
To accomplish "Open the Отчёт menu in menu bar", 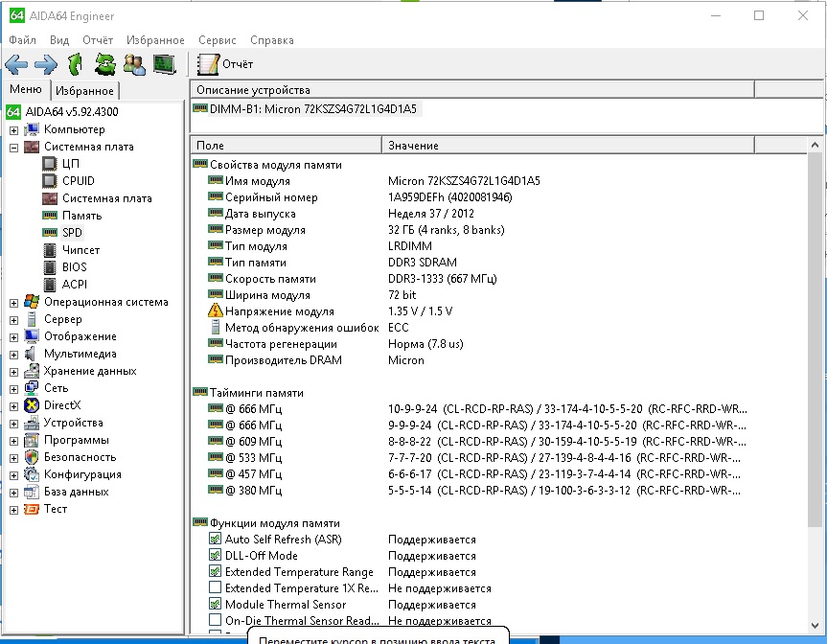I will [x=98, y=40].
